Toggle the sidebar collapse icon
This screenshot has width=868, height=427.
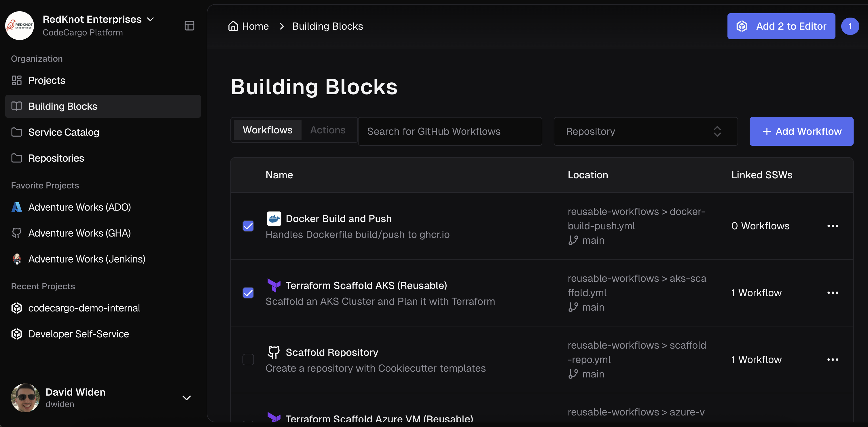(190, 25)
